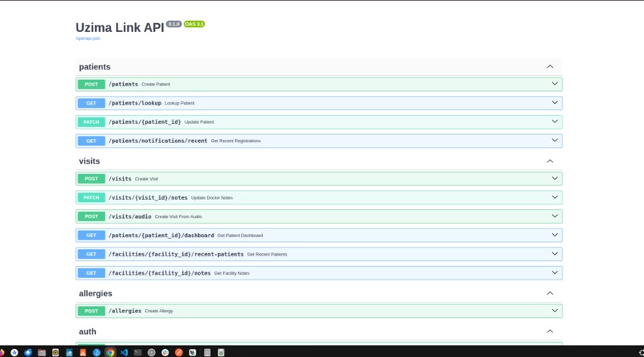Open Visual Studio Code from the taskbar
The image size is (644, 357).
tap(124, 352)
